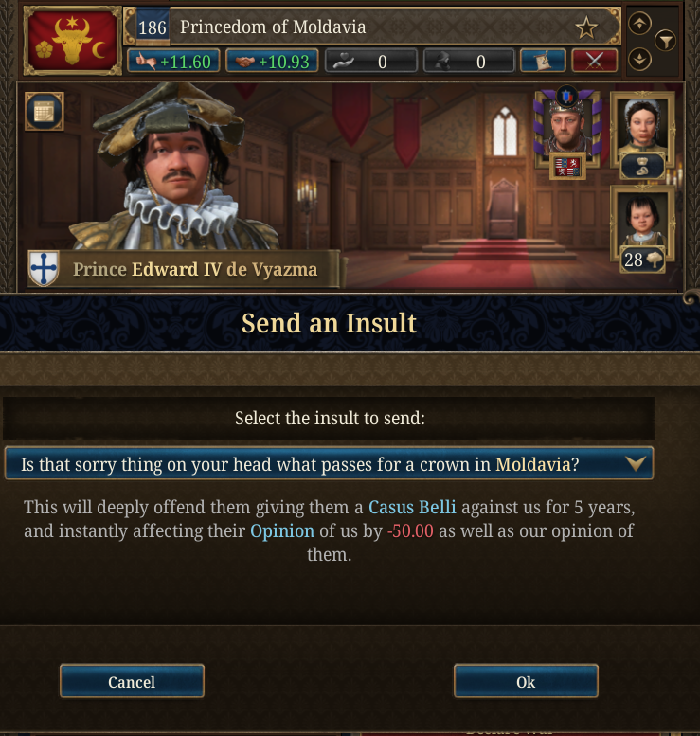Open the calendar icon in throne room
700x736 pixels.
[45, 112]
